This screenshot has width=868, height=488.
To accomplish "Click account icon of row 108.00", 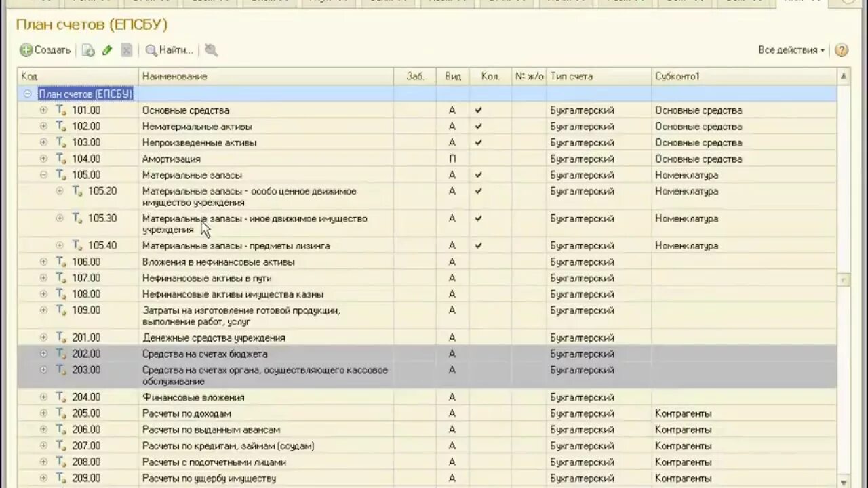I will point(61,294).
